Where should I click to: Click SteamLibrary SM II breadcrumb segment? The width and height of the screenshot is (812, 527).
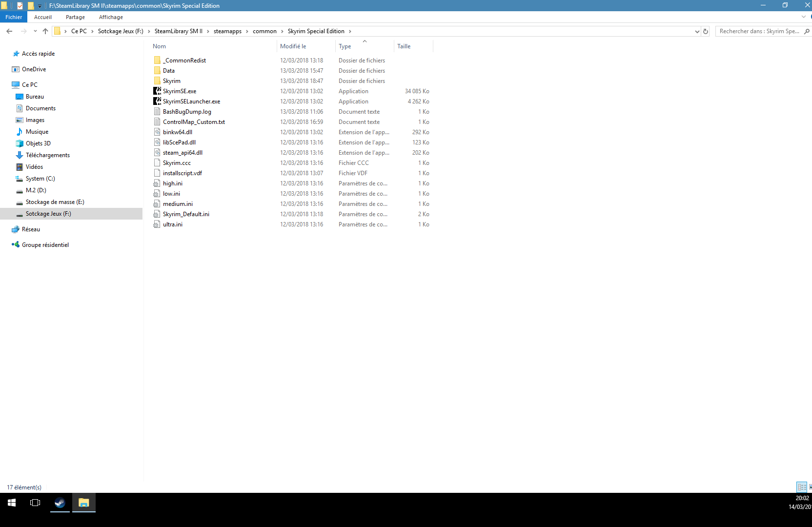179,31
